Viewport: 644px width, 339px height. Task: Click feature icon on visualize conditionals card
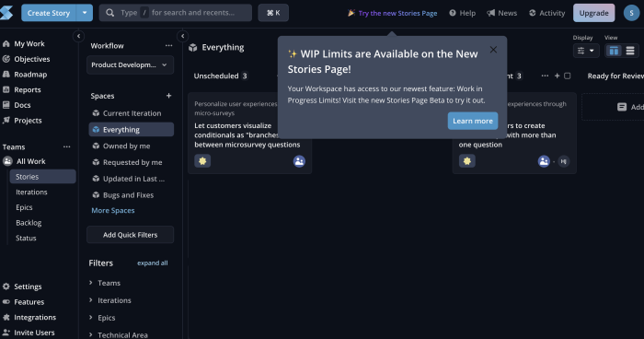click(202, 161)
